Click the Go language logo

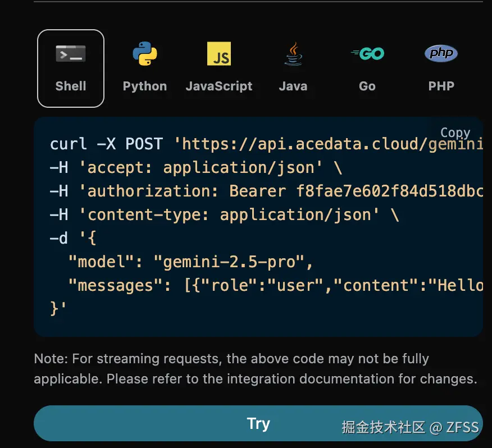pos(367,54)
